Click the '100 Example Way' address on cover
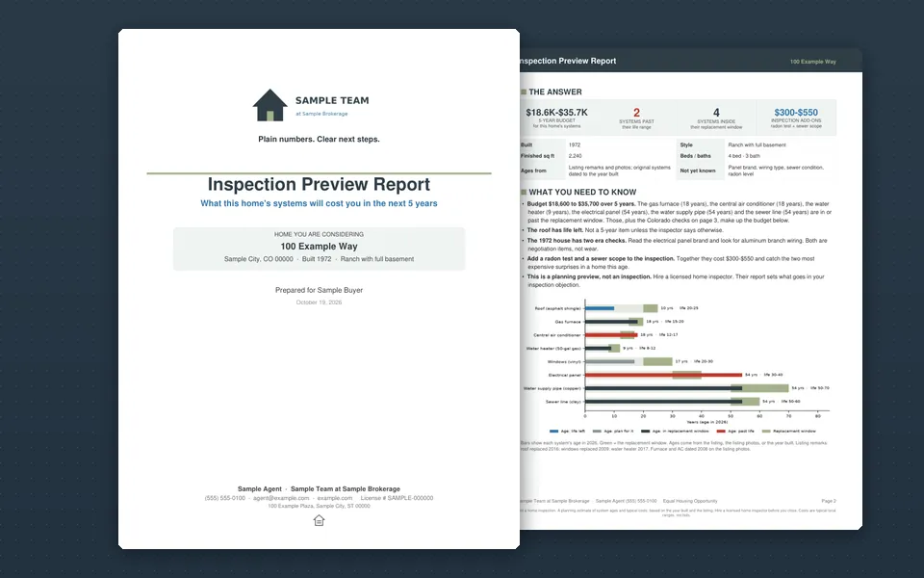 (x=319, y=247)
